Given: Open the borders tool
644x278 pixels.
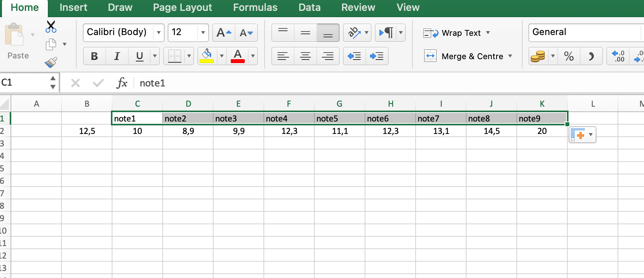Looking at the screenshot, I should (174, 56).
